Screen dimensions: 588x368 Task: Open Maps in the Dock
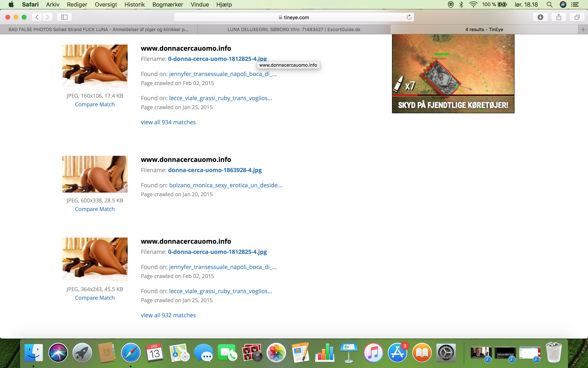pyautogui.click(x=179, y=352)
